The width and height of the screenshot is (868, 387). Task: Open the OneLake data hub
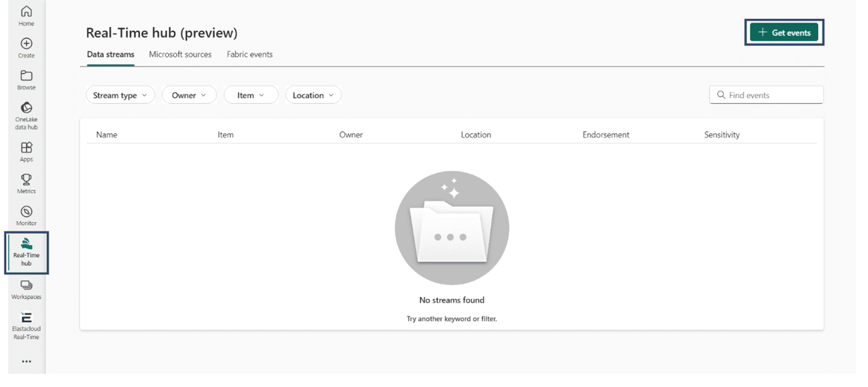tap(26, 116)
